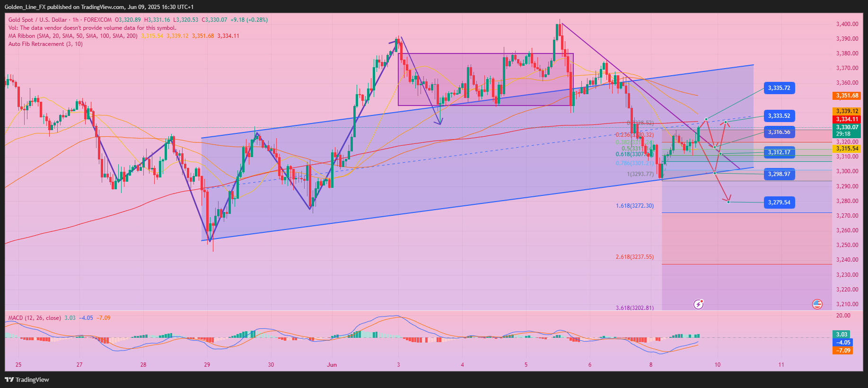This screenshot has height=388, width=868.
Task: Click the MACD (12, 26, close) legend
Action: [35, 318]
